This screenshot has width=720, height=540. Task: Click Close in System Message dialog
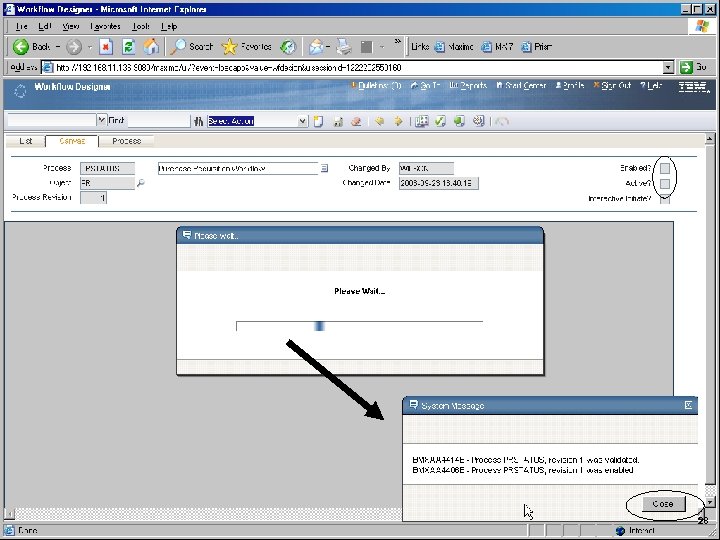point(663,504)
